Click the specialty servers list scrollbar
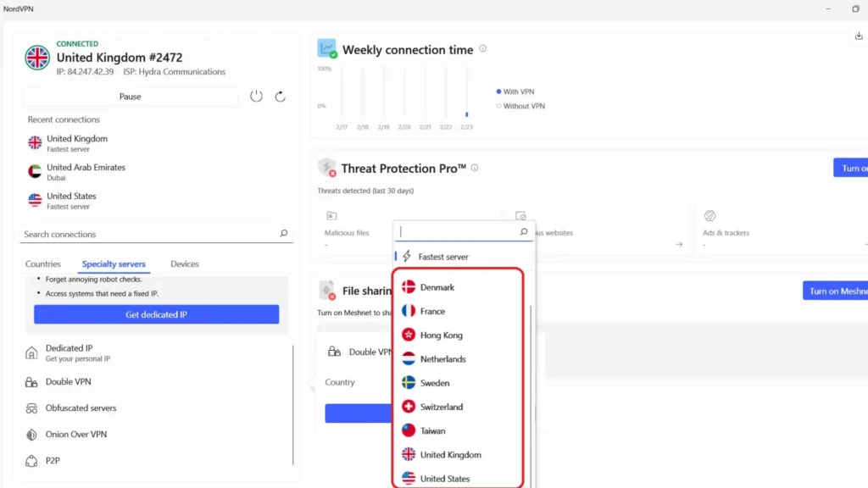The height and width of the screenshot is (488, 868). click(292, 404)
